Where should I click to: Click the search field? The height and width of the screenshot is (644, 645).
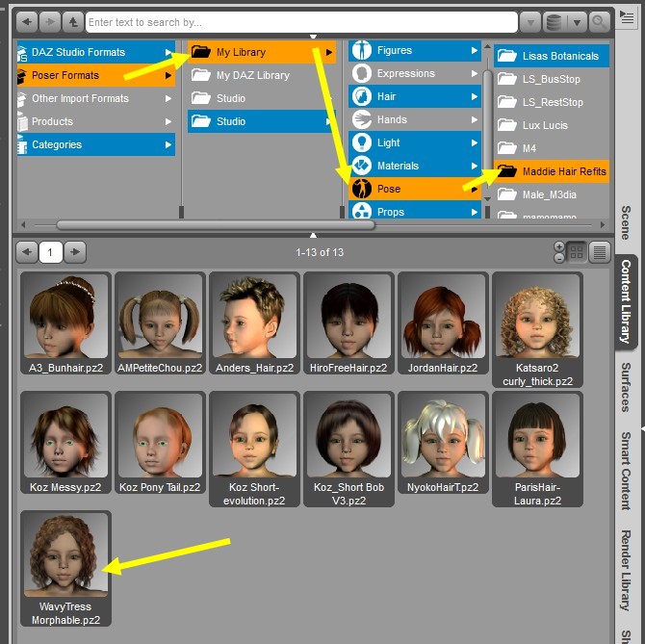click(x=301, y=22)
